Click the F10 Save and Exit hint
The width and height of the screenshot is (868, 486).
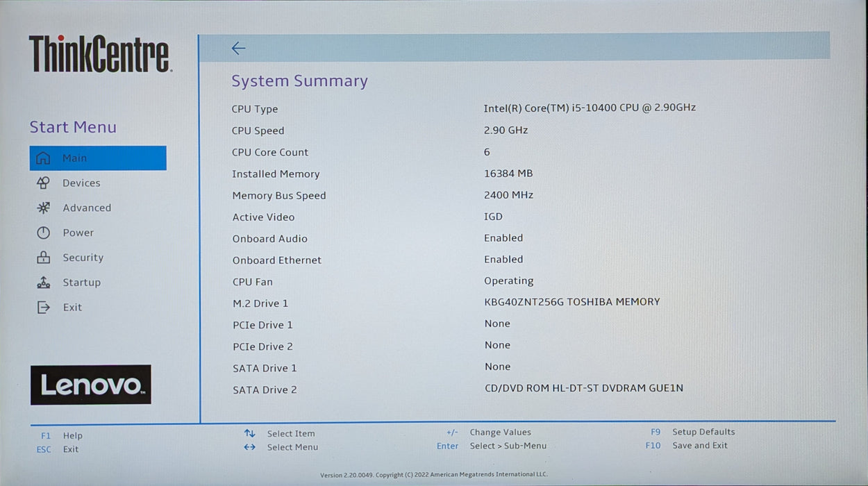pyautogui.click(x=687, y=446)
